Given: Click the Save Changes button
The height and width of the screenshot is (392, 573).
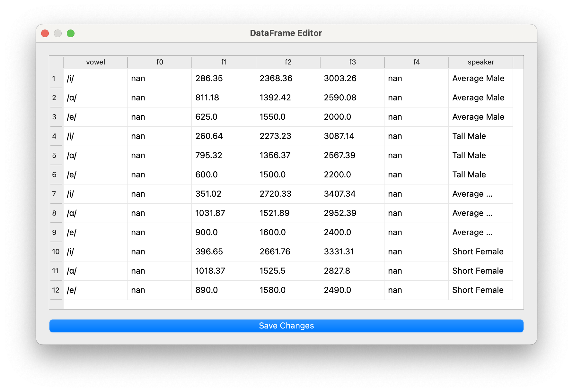Looking at the screenshot, I should [286, 326].
